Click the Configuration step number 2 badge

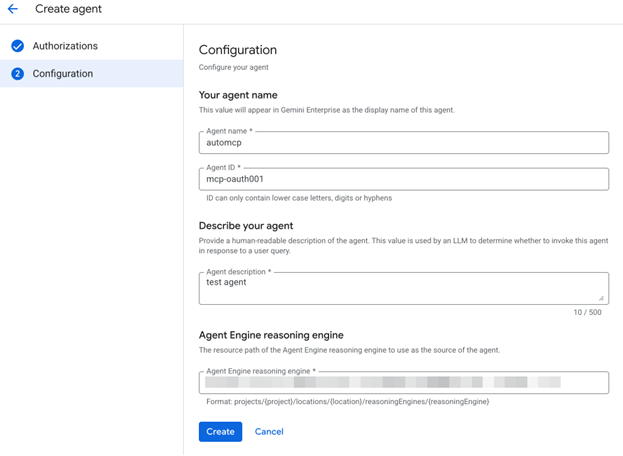pyautogui.click(x=17, y=74)
